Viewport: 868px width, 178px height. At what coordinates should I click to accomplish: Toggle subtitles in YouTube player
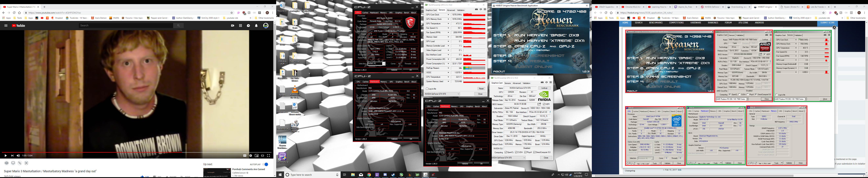(x=245, y=155)
